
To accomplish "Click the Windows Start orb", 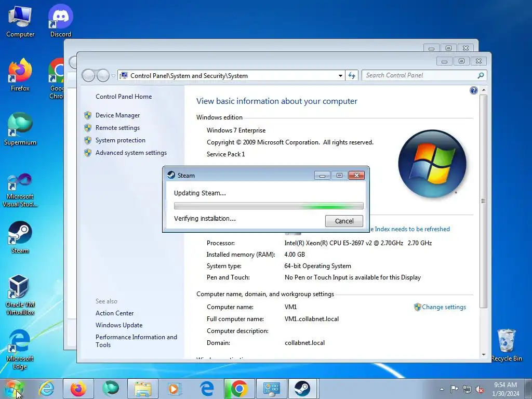I will [14, 389].
